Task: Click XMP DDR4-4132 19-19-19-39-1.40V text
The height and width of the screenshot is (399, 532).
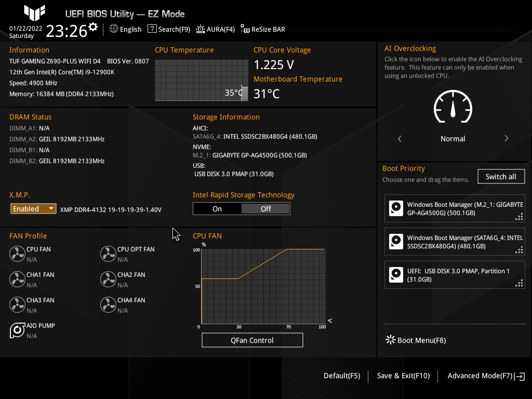Action: [111, 210]
